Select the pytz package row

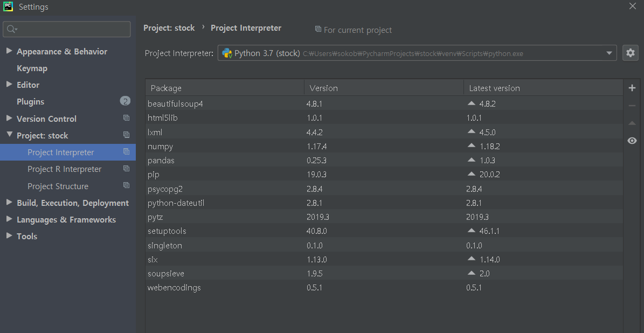(x=384, y=217)
